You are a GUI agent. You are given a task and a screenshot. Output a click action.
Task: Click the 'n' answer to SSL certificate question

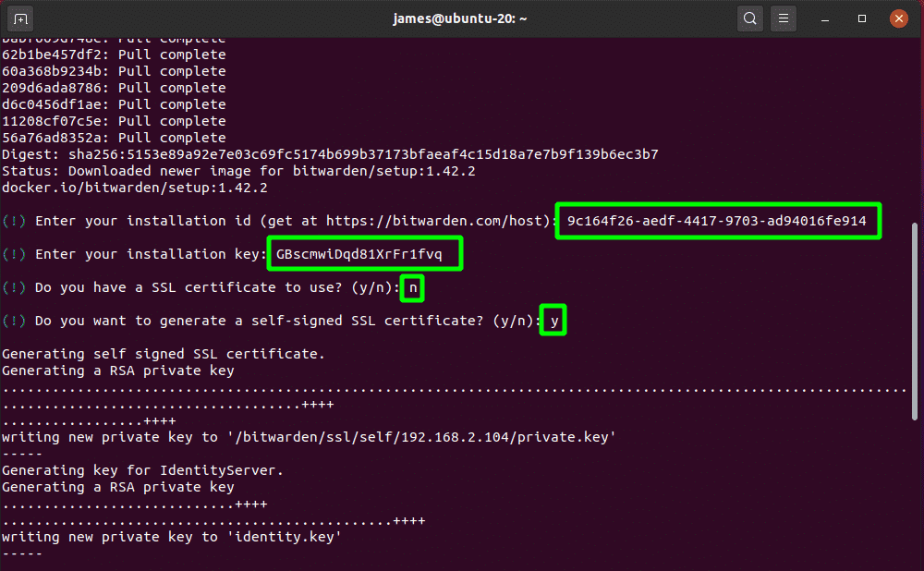(x=412, y=287)
